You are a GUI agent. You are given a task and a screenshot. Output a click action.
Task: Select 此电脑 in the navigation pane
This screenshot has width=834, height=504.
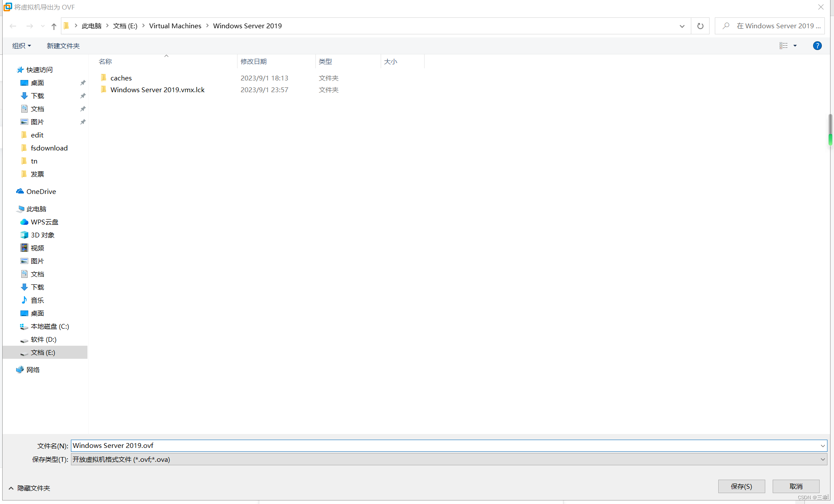(36, 209)
